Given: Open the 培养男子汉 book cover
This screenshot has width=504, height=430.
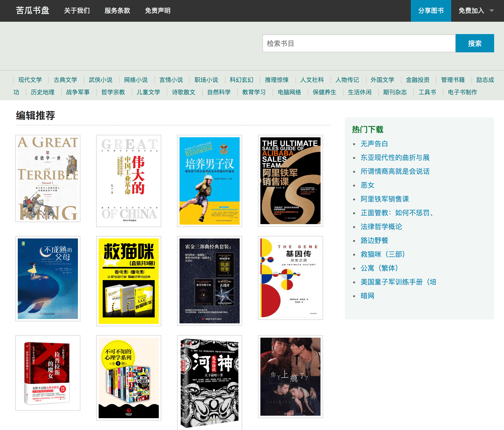Looking at the screenshot, I should pos(209,180).
